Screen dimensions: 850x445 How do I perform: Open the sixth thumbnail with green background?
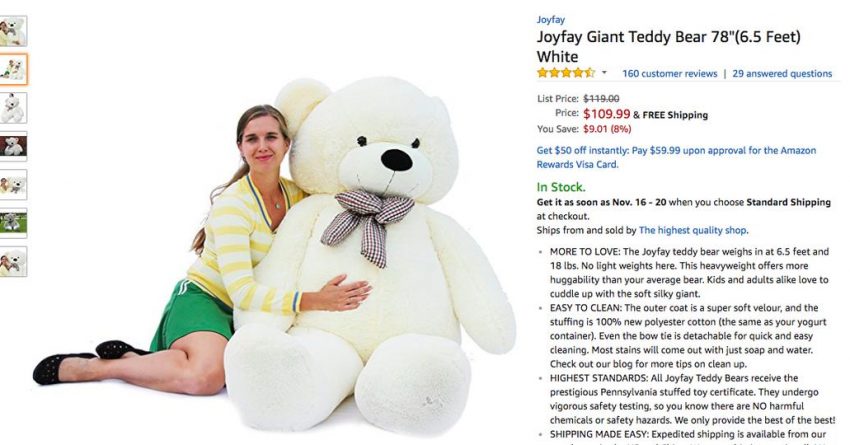coord(13,223)
